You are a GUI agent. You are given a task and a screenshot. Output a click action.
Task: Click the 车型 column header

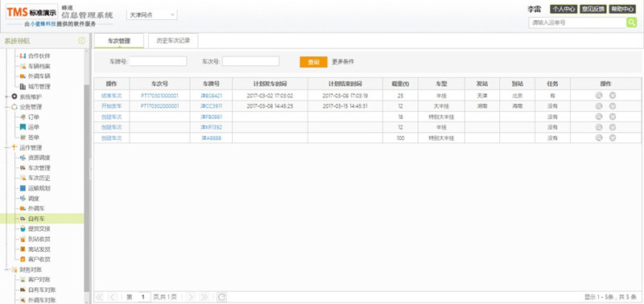(x=441, y=84)
